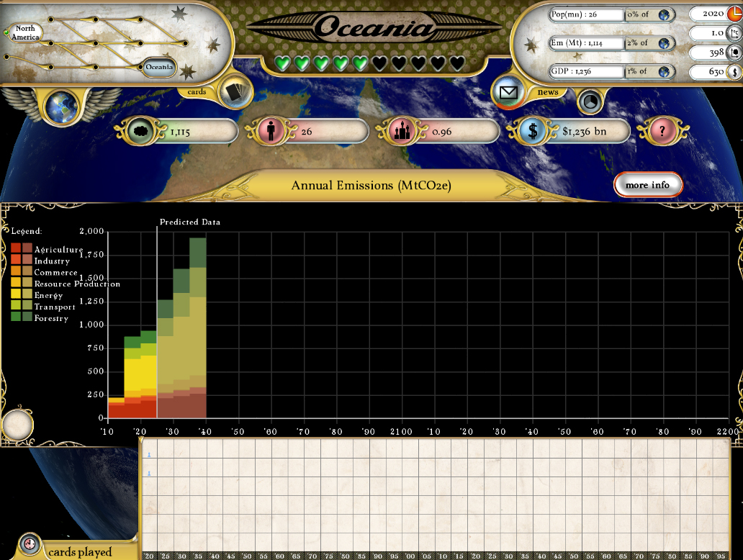Click the Predicted Data divider line on chart
Viewport: 743px width, 560px height.
pos(157,324)
